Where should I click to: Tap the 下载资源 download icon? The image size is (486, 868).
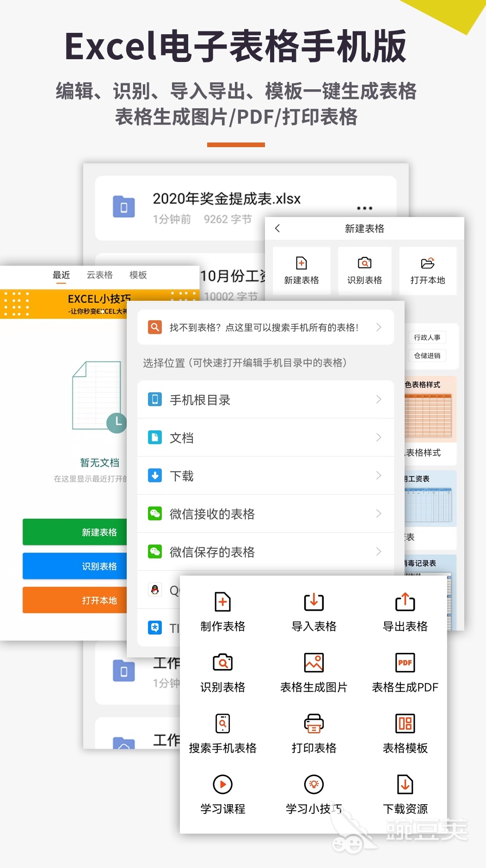point(405,784)
